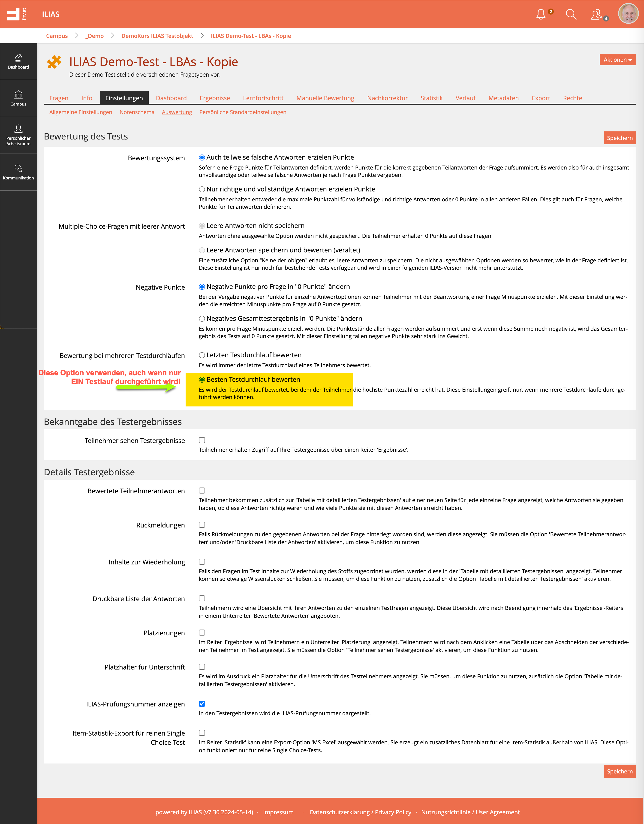Open Persönlicher Arbeitsraum in the sidebar
644x824 pixels.
click(x=18, y=135)
